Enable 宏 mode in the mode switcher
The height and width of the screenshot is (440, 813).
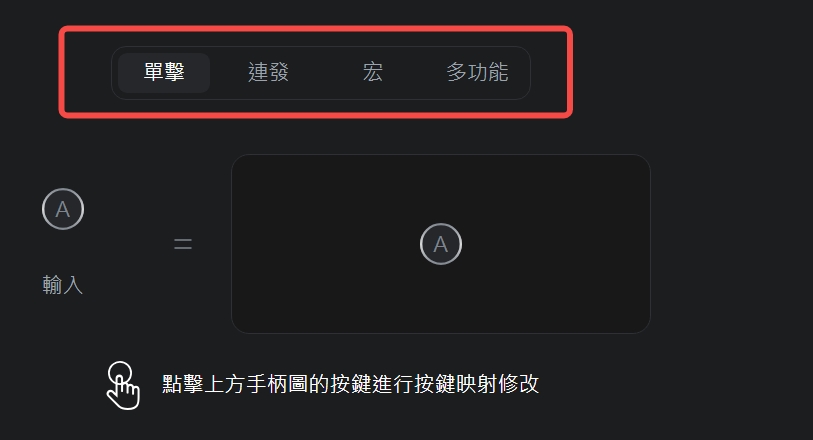tap(373, 73)
